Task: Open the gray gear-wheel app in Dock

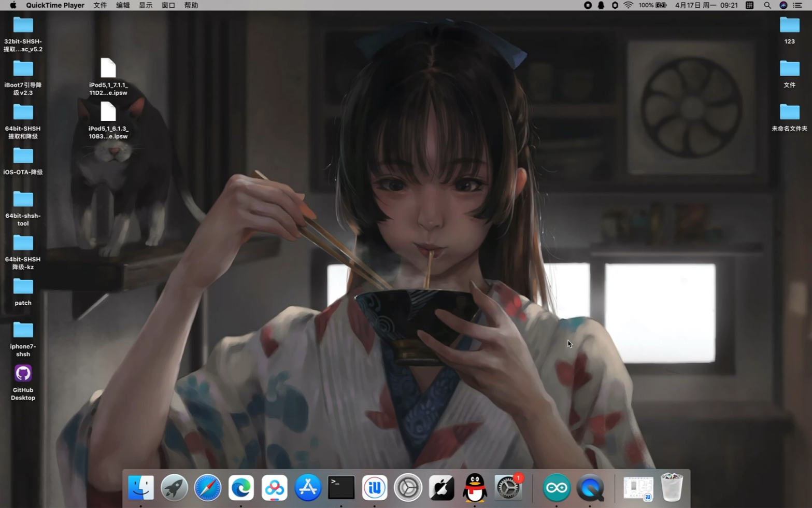Action: click(408, 488)
